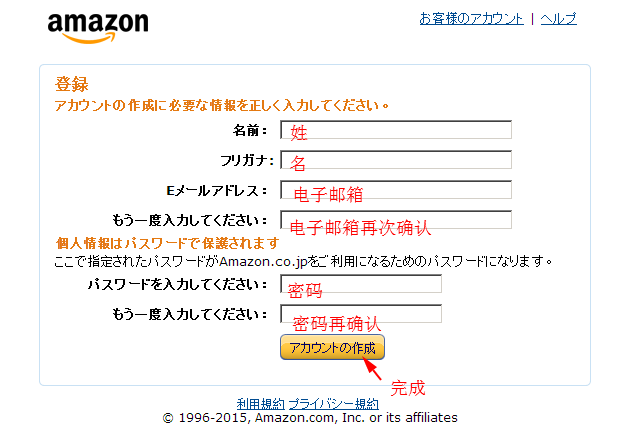Focus the パスワードを入力してください password field
The image size is (619, 444).
click(361, 284)
